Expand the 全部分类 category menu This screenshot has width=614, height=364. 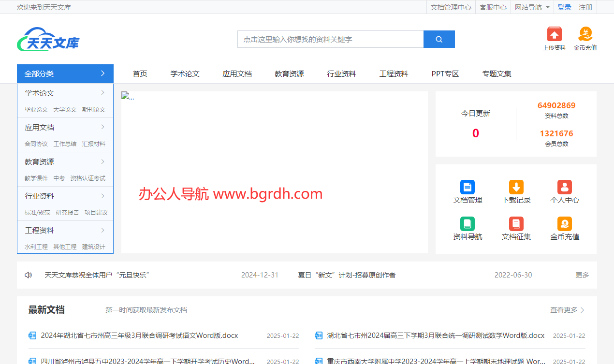click(65, 73)
